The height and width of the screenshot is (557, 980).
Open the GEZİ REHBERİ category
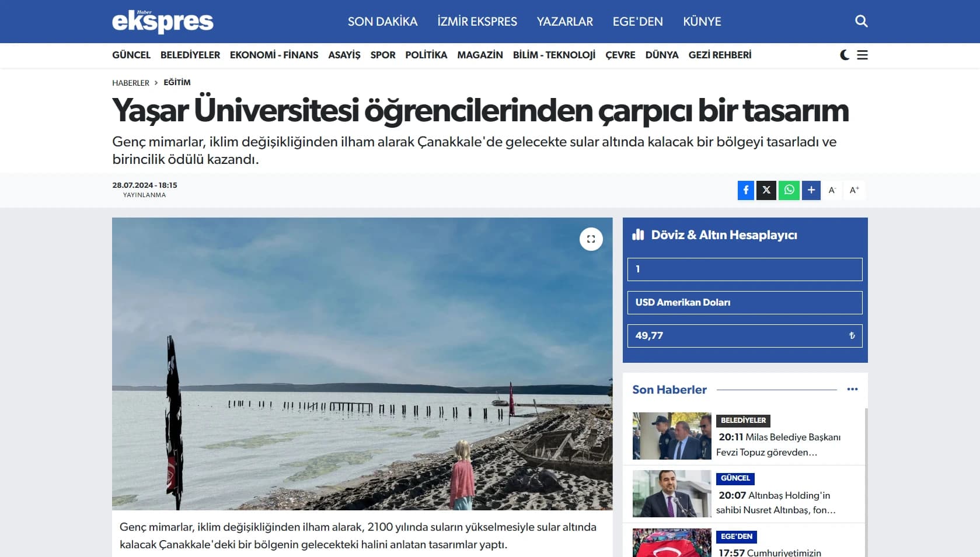point(720,55)
